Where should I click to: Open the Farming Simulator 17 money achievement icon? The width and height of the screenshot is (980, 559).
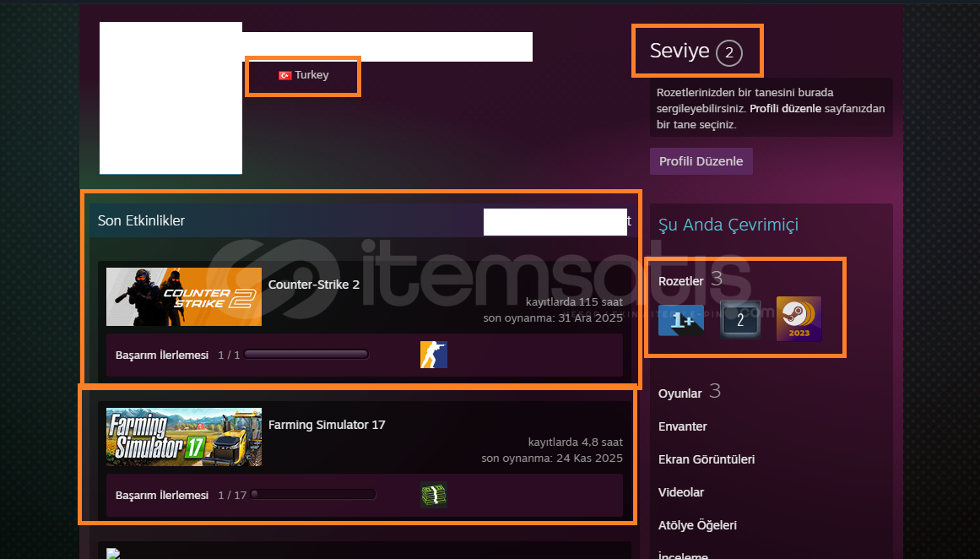(x=434, y=495)
